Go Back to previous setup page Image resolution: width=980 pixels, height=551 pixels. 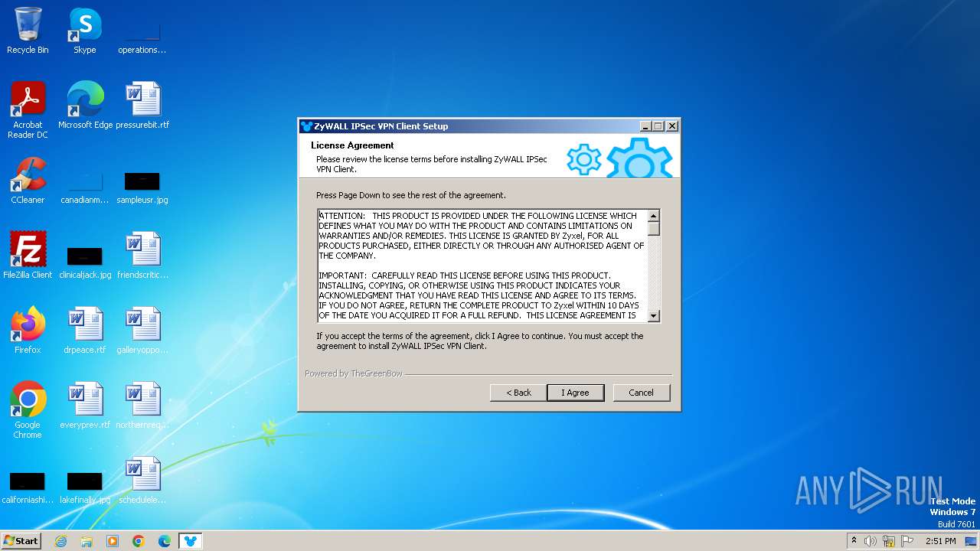tap(518, 393)
